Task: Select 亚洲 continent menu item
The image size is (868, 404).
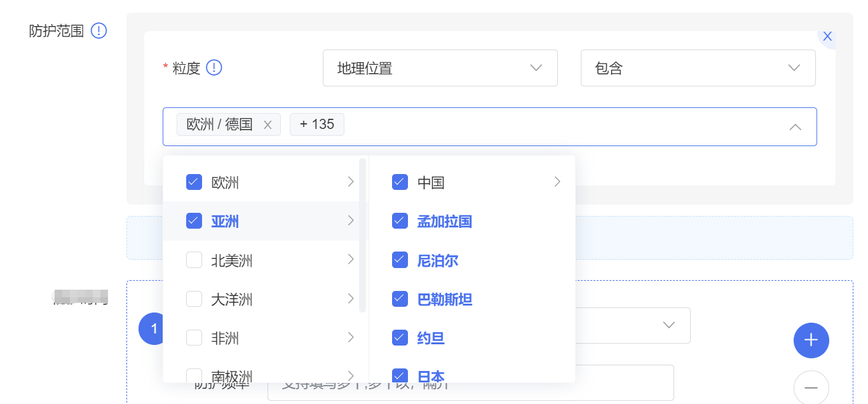Action: click(225, 221)
